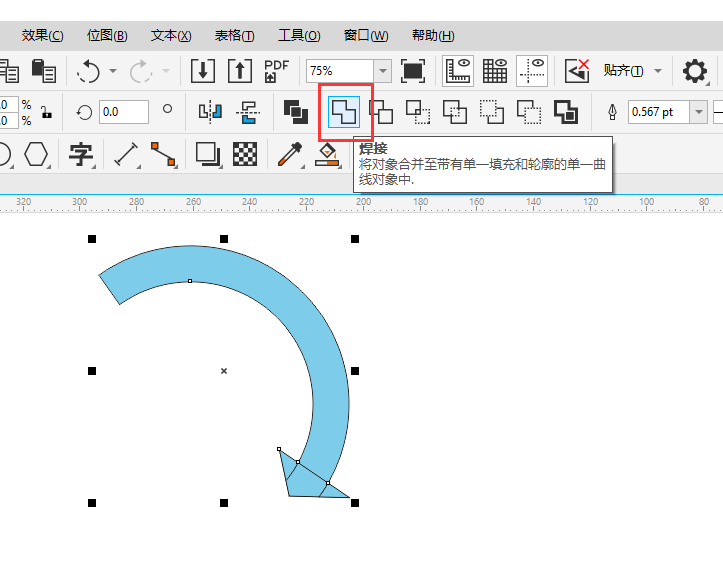Select the Transparency checkerboard tool
723x568 pixels.
click(245, 154)
